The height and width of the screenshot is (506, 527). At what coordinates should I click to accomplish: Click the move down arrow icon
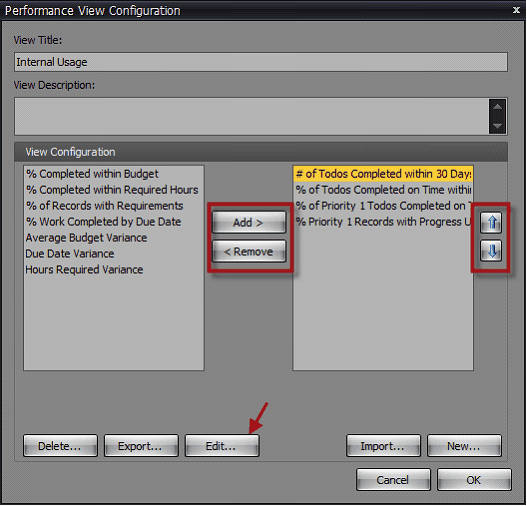click(491, 251)
